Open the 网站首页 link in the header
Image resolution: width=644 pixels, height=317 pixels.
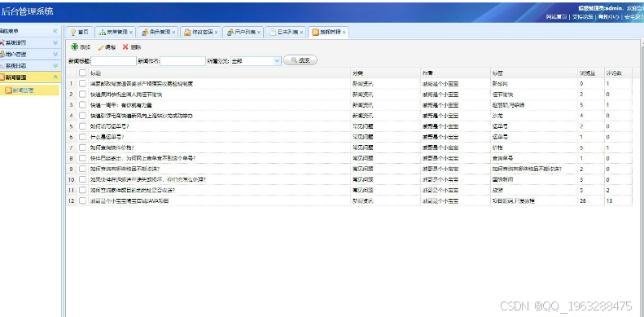[x=557, y=17]
